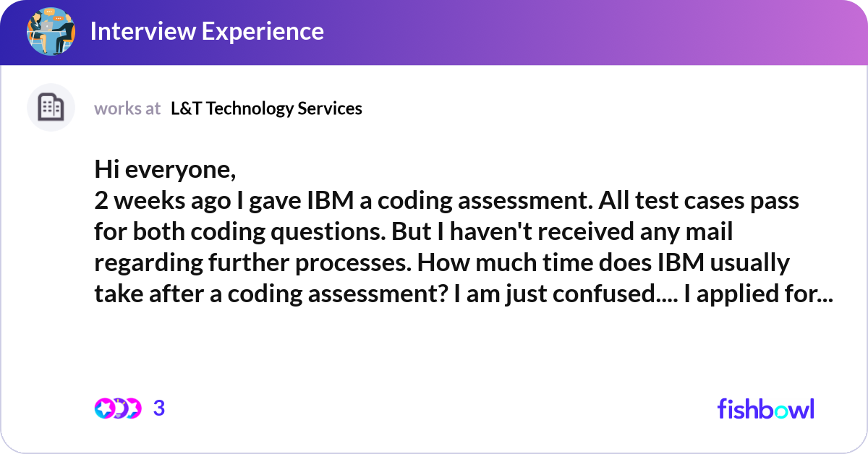Open the L&T Technology Services company name
The image size is (868, 454).
(267, 108)
